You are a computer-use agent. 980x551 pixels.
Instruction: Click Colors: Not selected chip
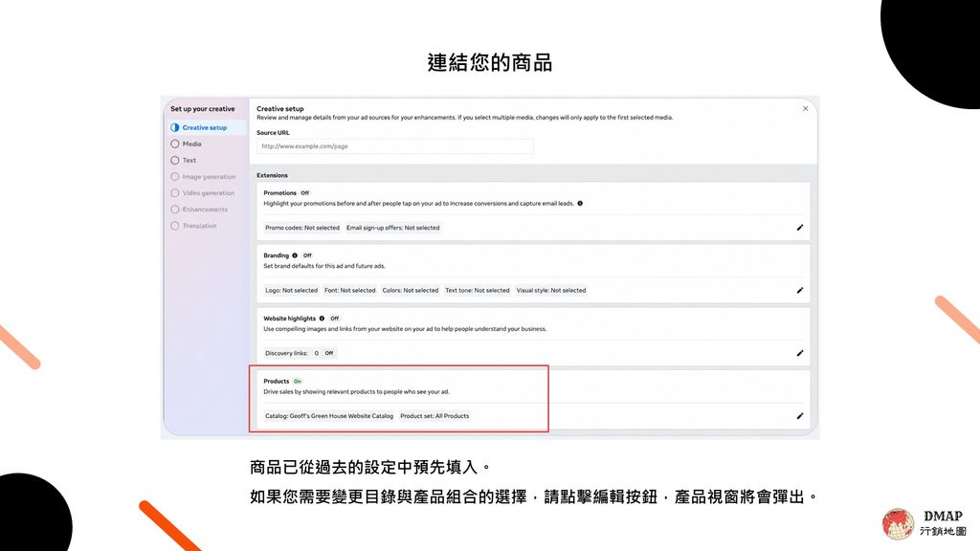(x=410, y=290)
